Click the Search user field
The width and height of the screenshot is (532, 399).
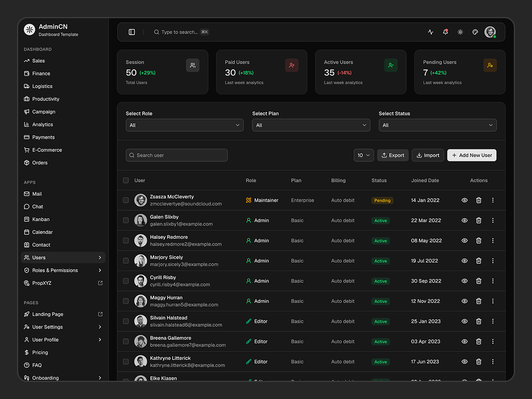click(x=177, y=155)
